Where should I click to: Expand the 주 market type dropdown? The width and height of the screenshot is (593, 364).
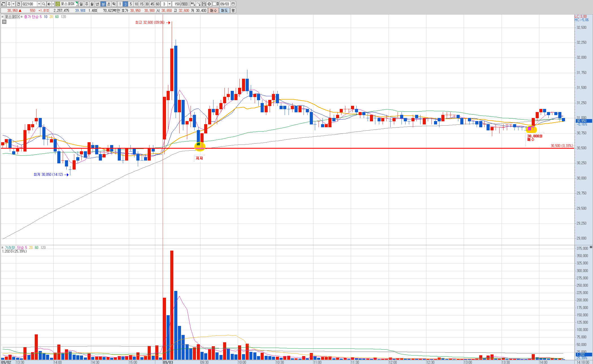click(x=13, y=4)
